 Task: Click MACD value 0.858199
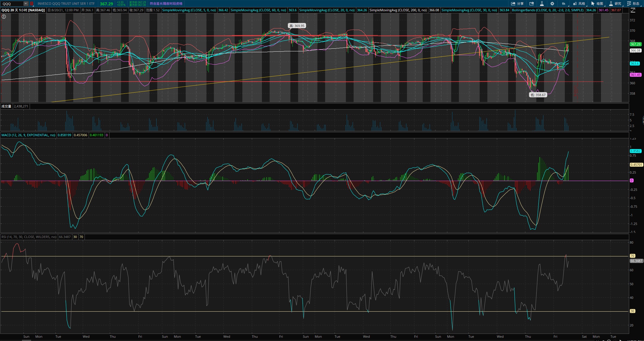tap(64, 135)
